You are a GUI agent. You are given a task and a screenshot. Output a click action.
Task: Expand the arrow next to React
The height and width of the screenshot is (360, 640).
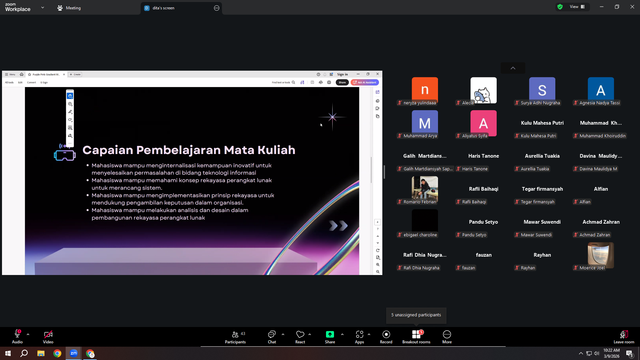point(309,334)
